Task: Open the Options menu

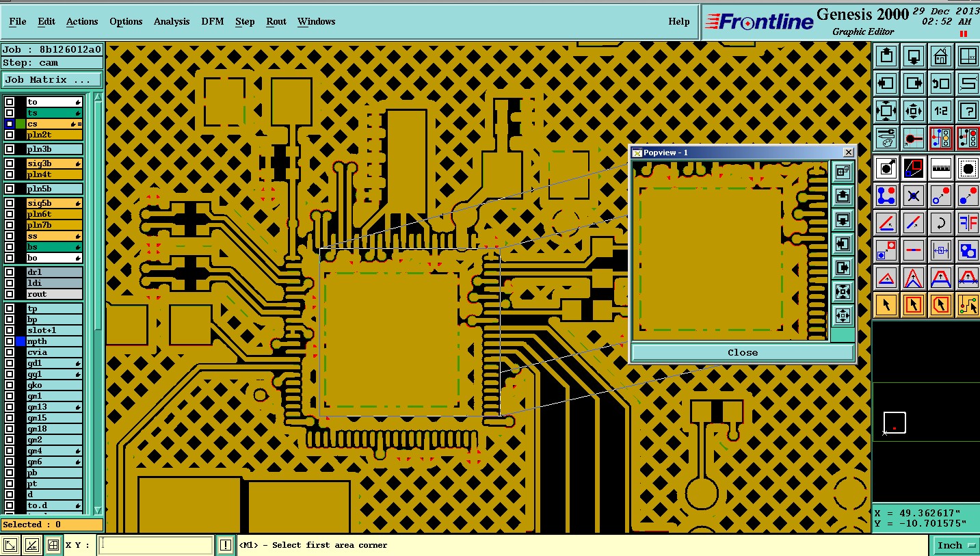Action: tap(126, 21)
